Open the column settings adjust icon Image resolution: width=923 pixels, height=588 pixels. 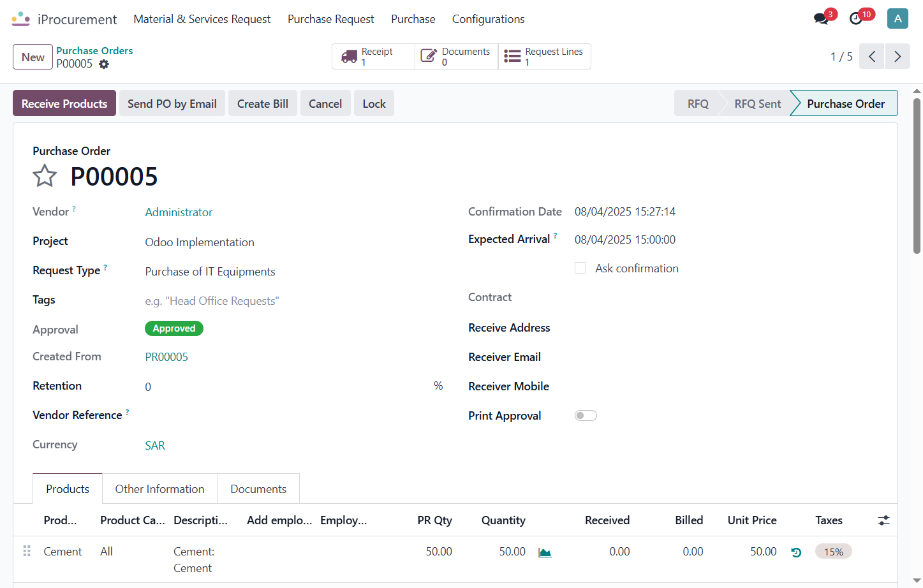[x=883, y=520]
